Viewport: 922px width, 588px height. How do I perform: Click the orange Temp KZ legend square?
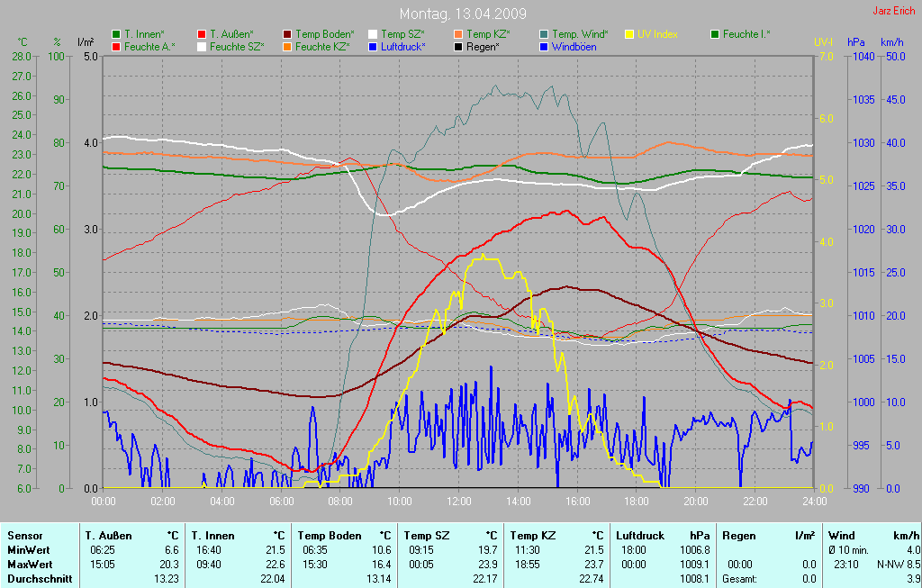[x=458, y=34]
